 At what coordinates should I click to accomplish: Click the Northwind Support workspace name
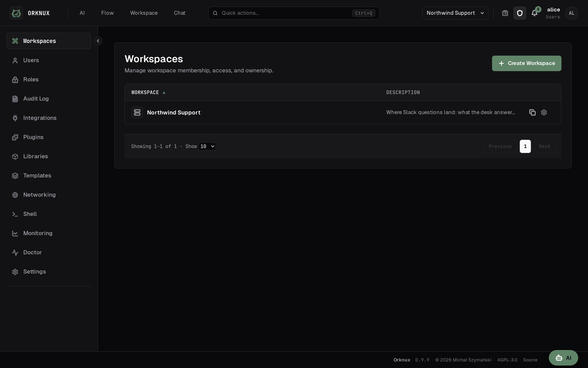(x=174, y=112)
